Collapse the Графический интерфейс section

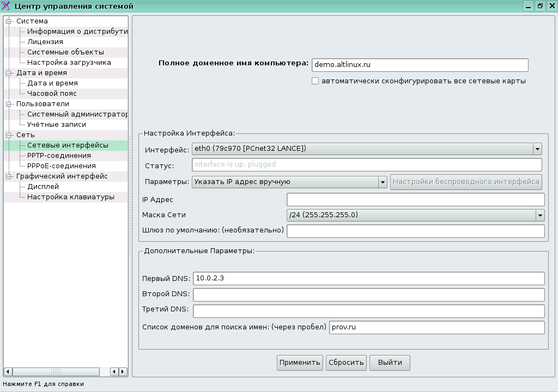tap(9, 176)
